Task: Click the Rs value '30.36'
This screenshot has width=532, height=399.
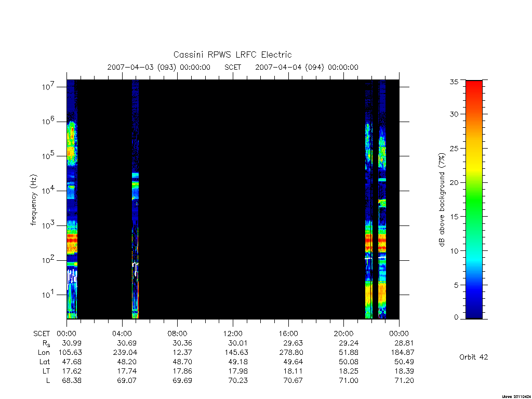Action: 182,343
